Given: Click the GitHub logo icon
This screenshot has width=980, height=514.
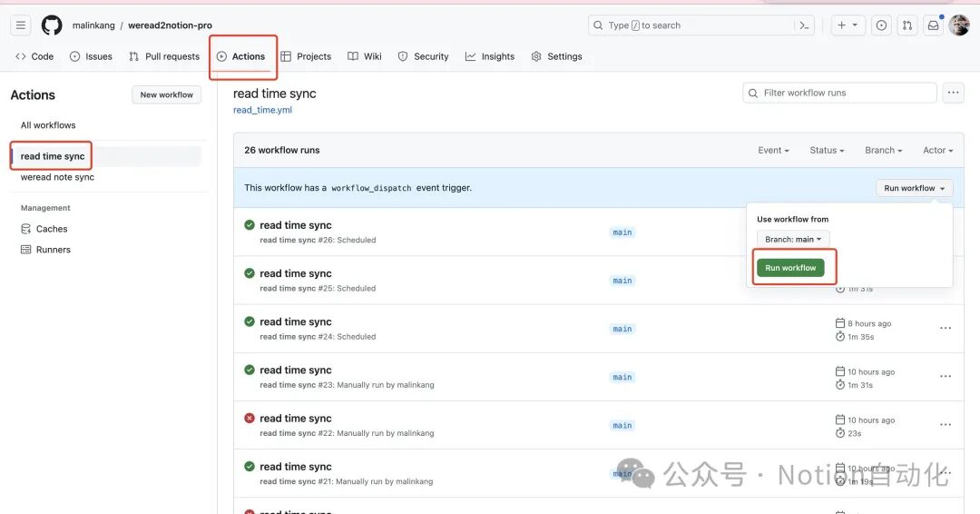Looking at the screenshot, I should [52, 25].
